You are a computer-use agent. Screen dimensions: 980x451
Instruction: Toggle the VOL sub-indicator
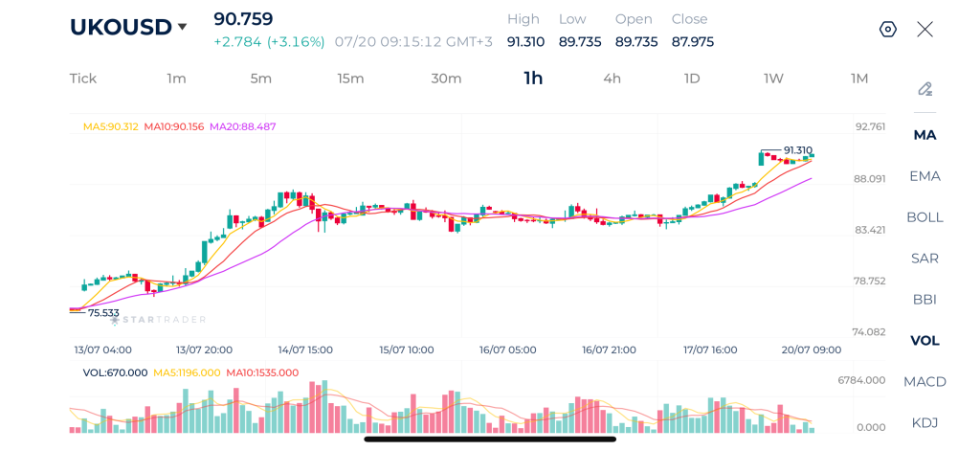click(x=925, y=340)
